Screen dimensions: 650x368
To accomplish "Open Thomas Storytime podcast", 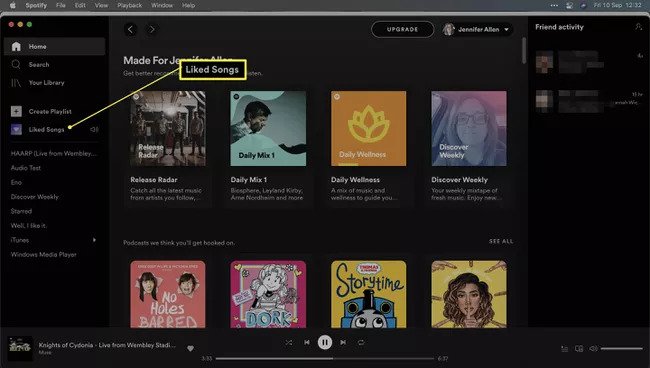I will [369, 294].
